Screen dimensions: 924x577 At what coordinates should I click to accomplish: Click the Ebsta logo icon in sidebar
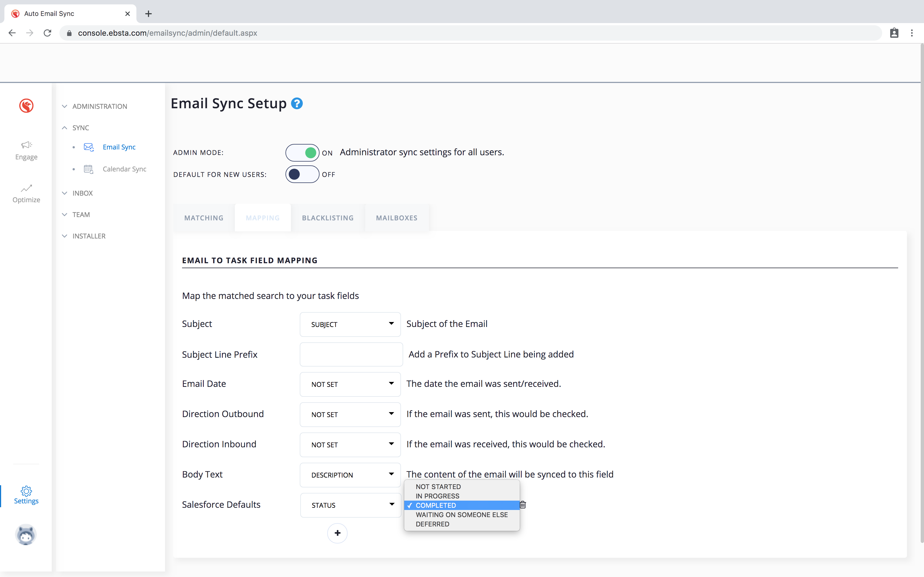tap(26, 106)
